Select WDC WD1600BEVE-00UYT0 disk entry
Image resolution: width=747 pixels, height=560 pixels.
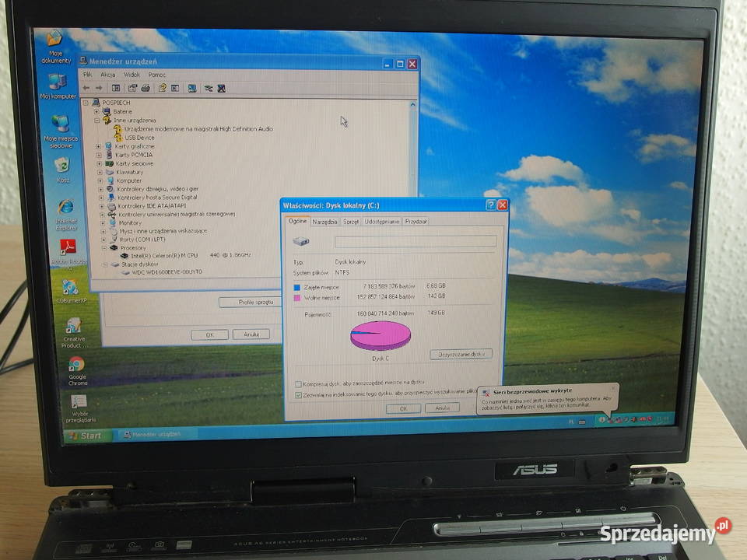(167, 272)
